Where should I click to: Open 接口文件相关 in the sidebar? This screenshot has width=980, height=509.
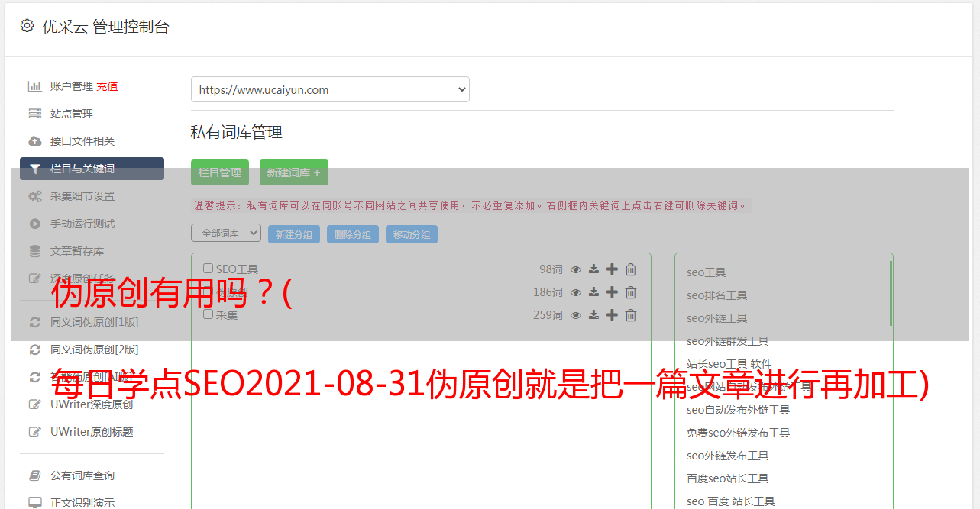(82, 141)
